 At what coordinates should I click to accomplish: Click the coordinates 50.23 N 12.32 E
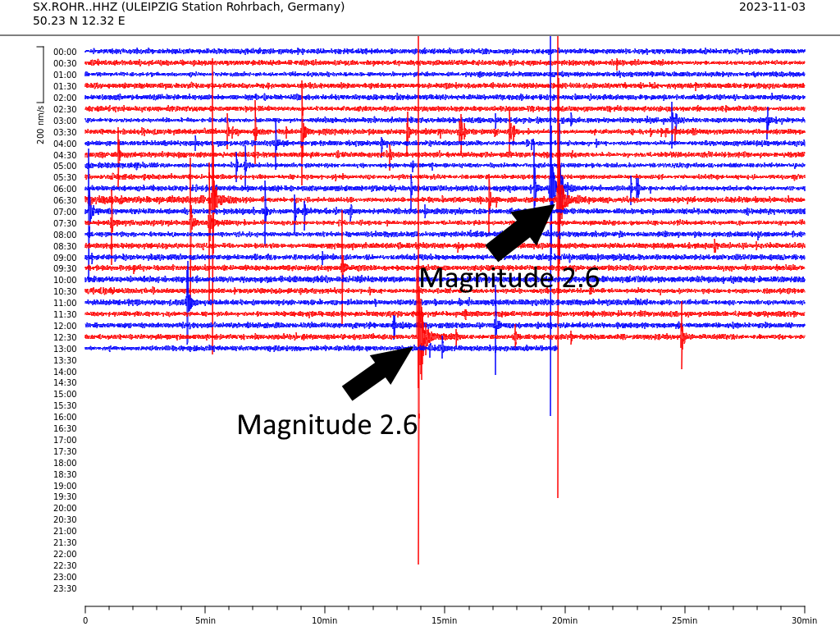coord(79,21)
